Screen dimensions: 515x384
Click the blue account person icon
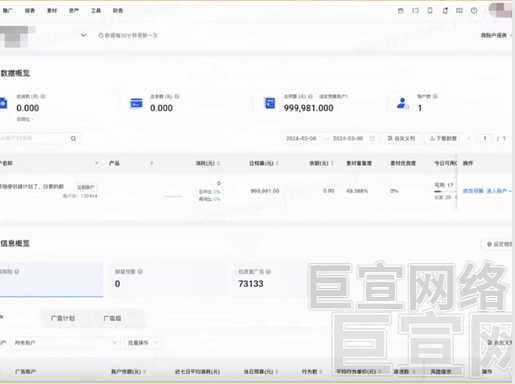(403, 103)
